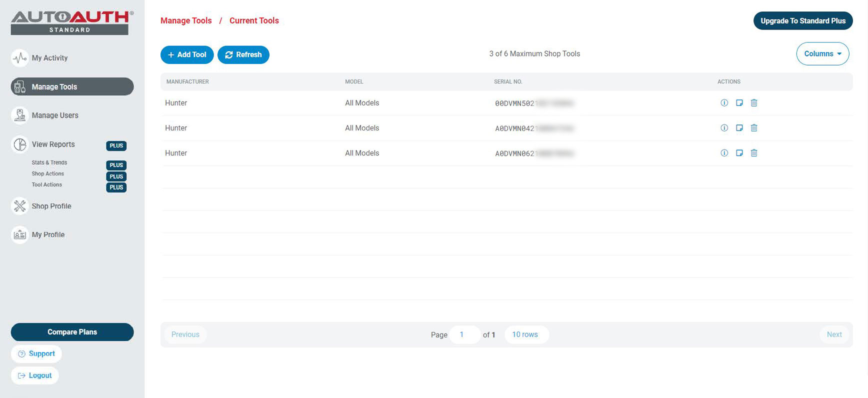Open info for tool A0DVMN042
868x398 pixels.
tap(724, 128)
